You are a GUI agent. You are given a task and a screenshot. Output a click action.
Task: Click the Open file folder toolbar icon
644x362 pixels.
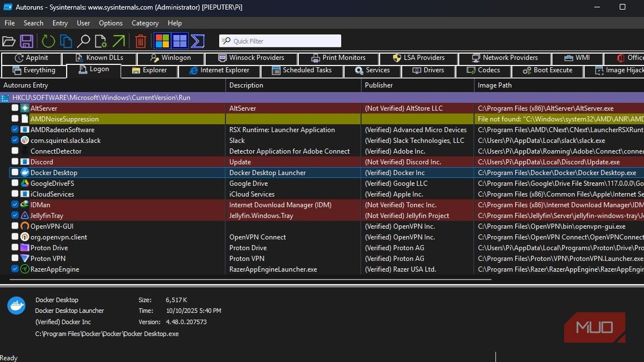click(x=8, y=41)
